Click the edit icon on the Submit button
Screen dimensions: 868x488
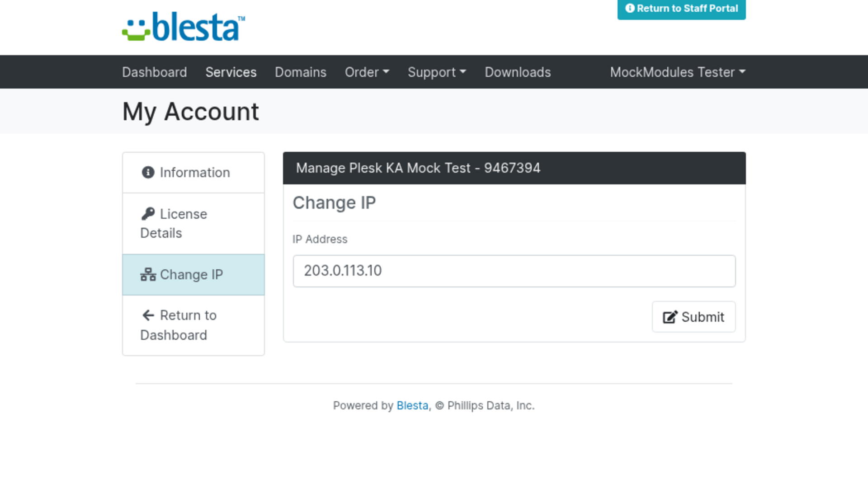tap(670, 317)
